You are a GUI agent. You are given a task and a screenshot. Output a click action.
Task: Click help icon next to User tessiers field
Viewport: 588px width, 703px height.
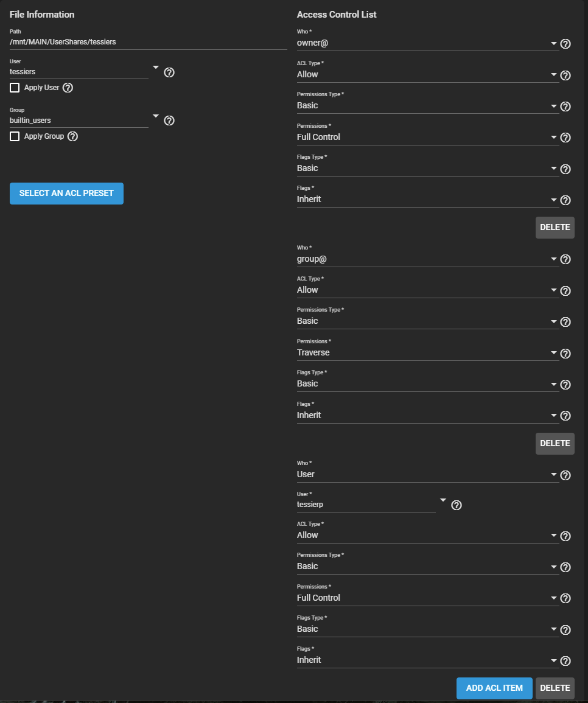tap(170, 72)
